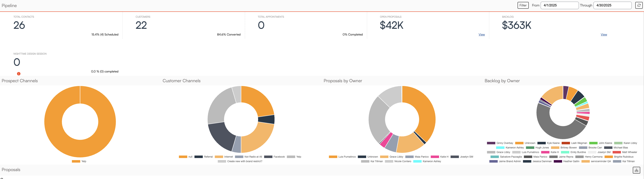
Task: Click the '84.6% Converted' text
Action: [x=229, y=34]
